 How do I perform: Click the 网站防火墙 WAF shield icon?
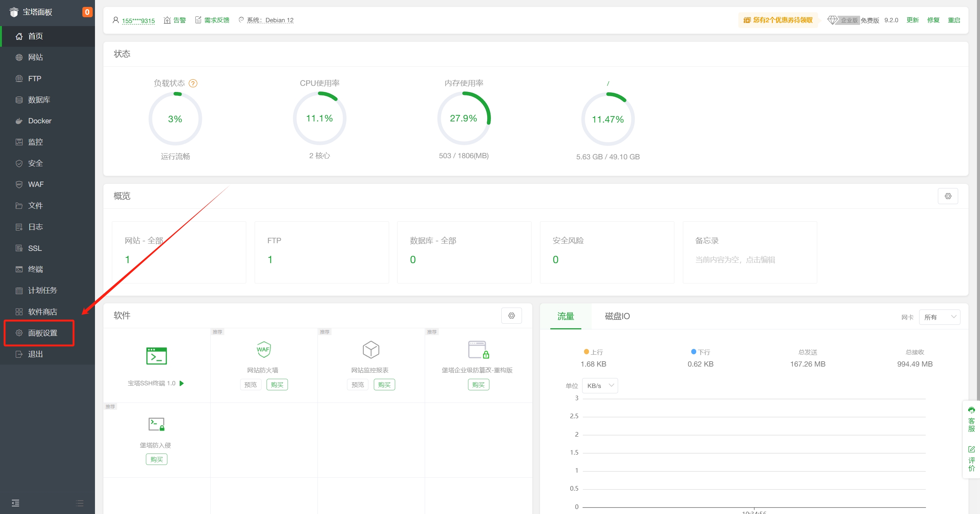[263, 350]
